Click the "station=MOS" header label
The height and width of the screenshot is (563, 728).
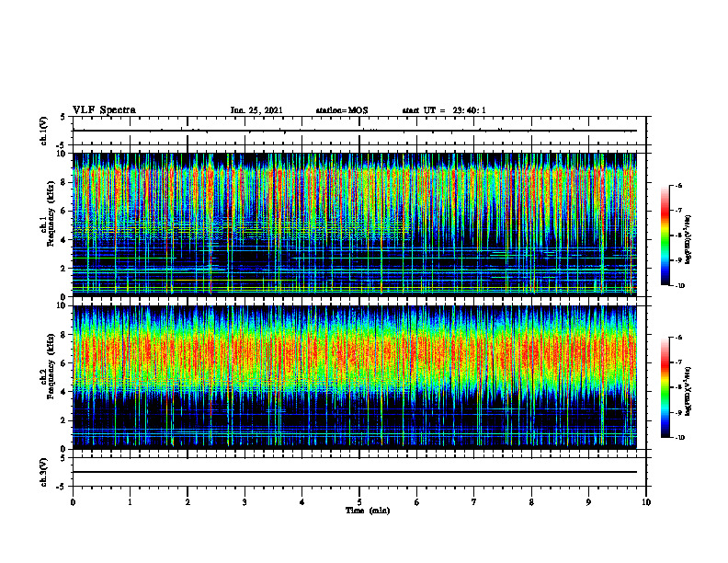pos(342,110)
